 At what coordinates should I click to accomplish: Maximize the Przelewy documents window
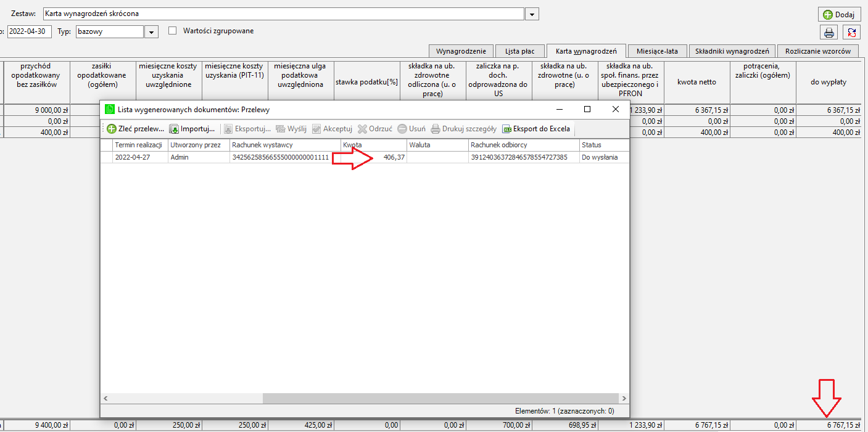click(x=587, y=109)
